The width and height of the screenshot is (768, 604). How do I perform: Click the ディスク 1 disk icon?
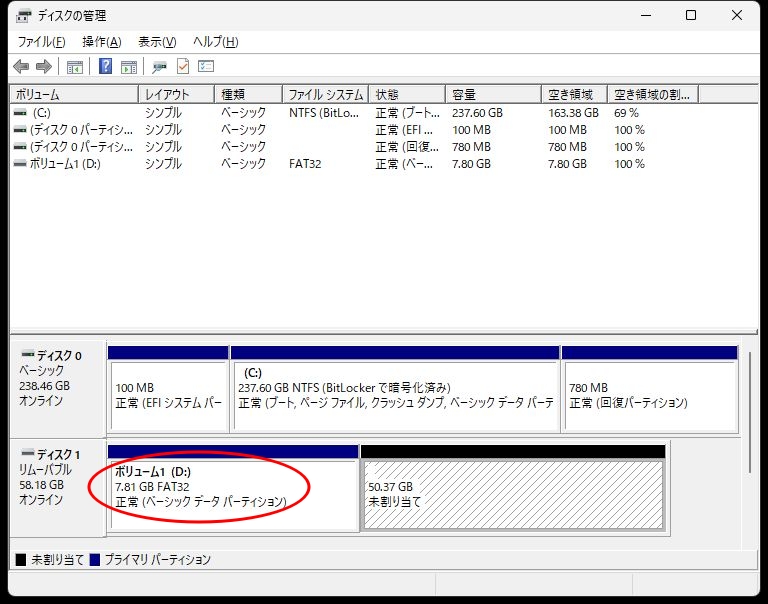click(28, 452)
